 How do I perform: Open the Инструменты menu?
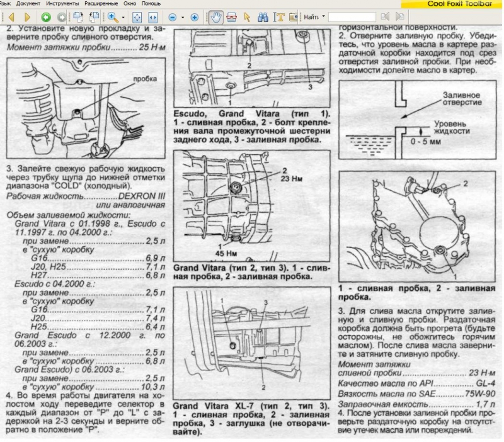point(62,4)
